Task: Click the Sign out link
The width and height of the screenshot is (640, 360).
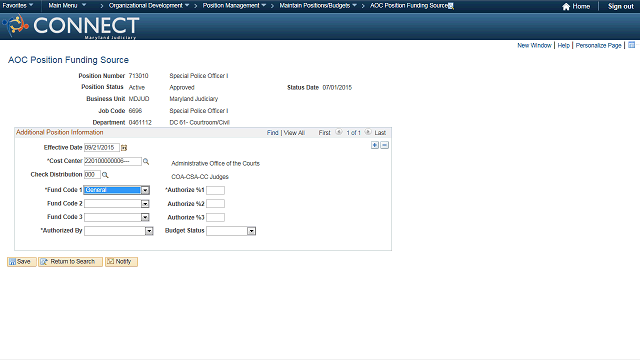Action: pyautogui.click(x=620, y=7)
